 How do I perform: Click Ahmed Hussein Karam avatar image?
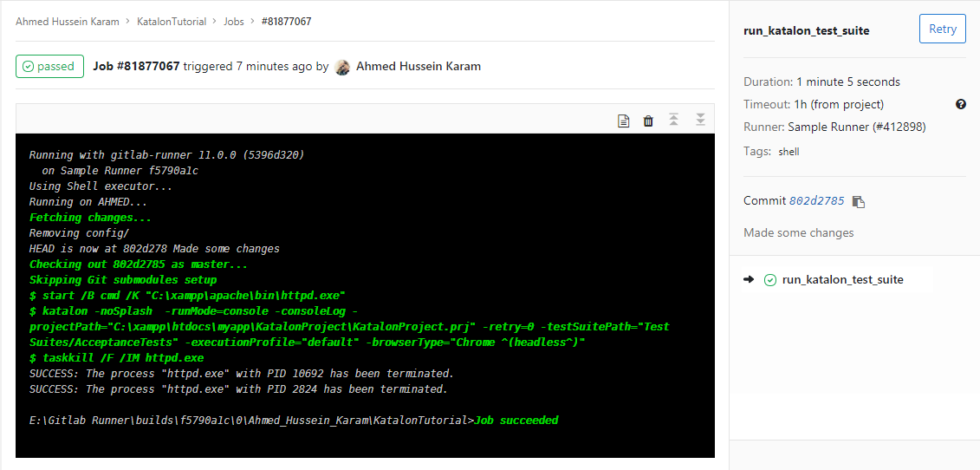(342, 67)
